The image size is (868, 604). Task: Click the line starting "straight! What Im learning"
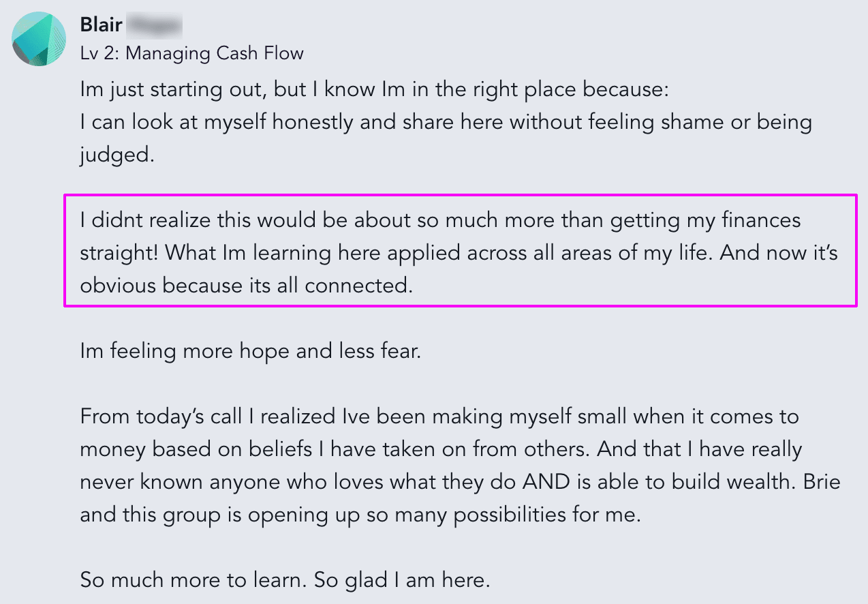click(459, 253)
